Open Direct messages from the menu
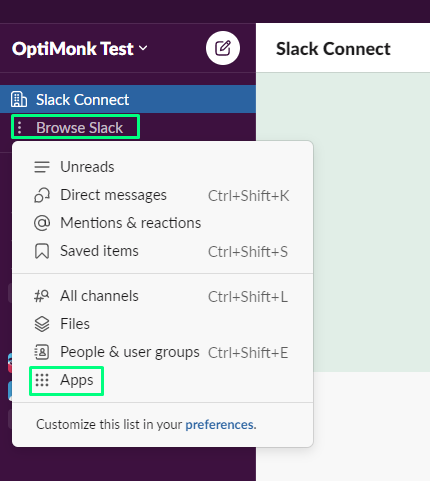Screen dimensions: 430x481 coord(163,195)
